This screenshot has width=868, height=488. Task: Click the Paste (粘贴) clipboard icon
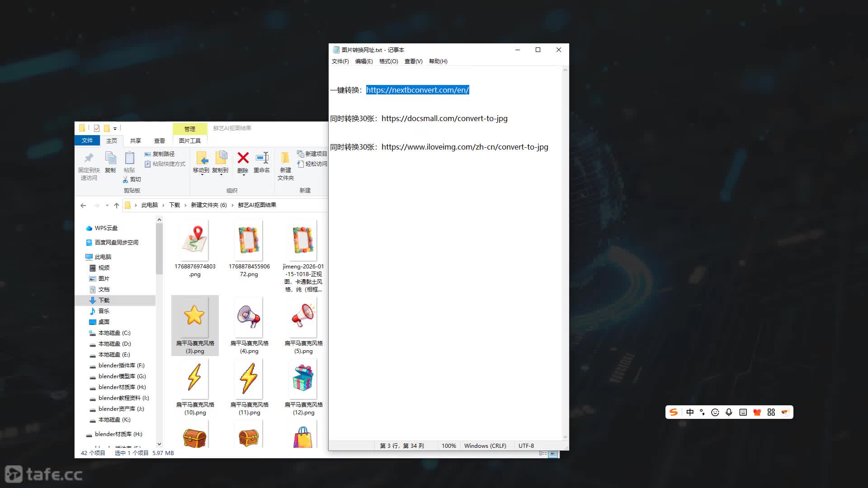pyautogui.click(x=129, y=158)
